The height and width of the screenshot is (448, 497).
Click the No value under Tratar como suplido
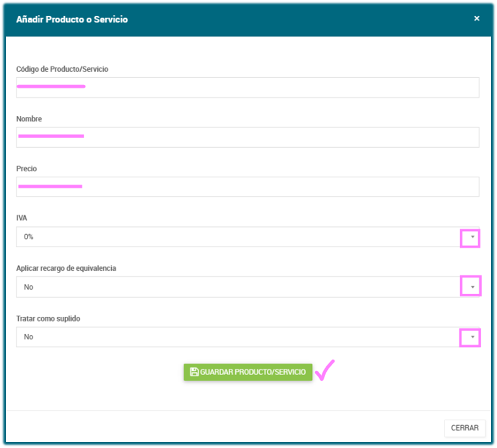28,337
